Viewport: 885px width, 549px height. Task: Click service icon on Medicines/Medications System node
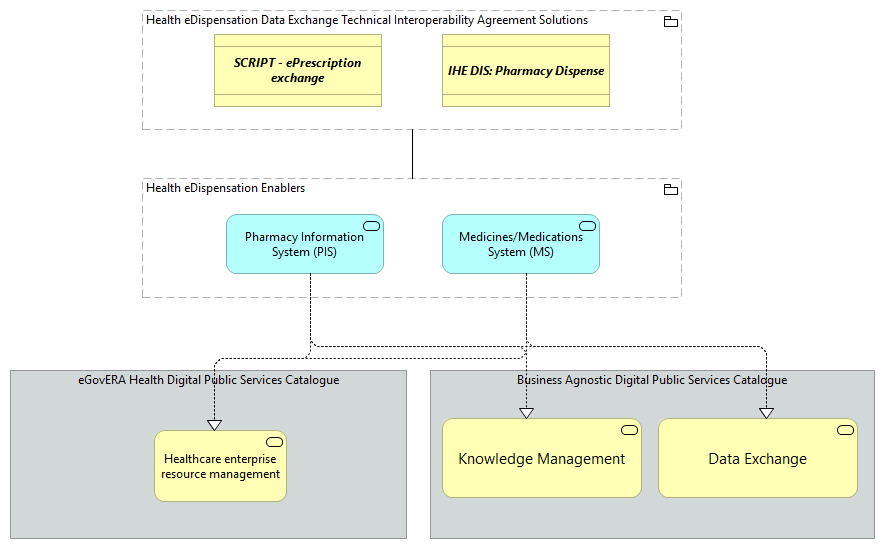(x=588, y=226)
